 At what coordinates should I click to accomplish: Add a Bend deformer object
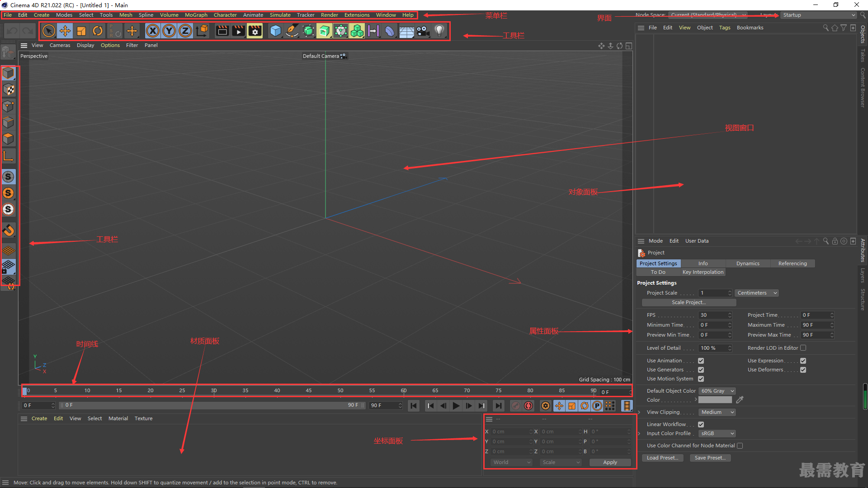point(390,31)
